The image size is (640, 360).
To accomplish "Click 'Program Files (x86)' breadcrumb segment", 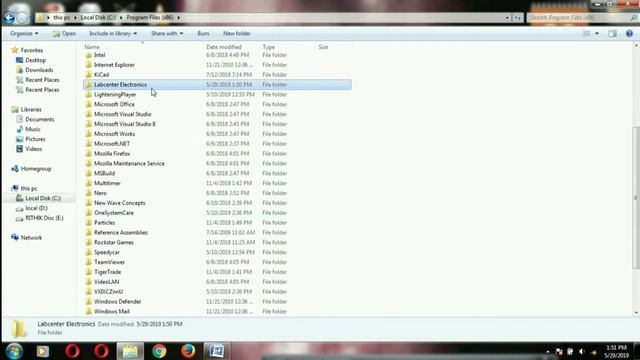I will tap(149, 18).
